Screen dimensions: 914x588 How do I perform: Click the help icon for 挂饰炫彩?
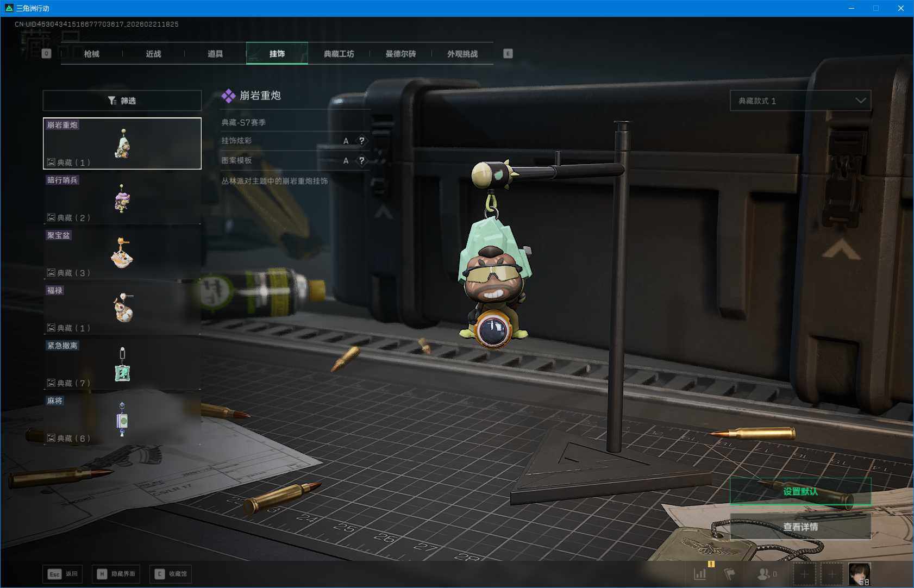point(362,141)
